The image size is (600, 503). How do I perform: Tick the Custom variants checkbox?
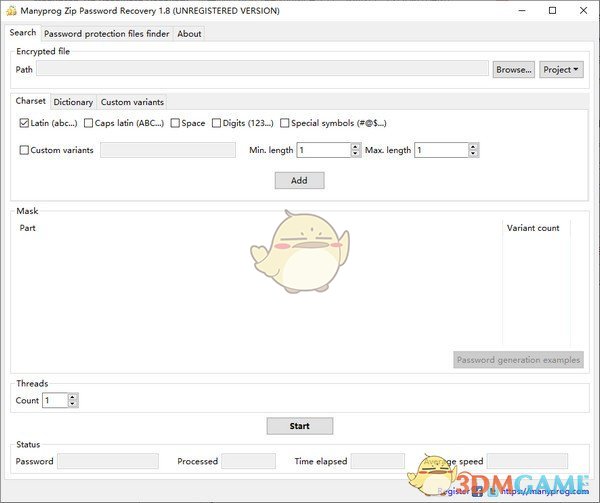point(24,150)
